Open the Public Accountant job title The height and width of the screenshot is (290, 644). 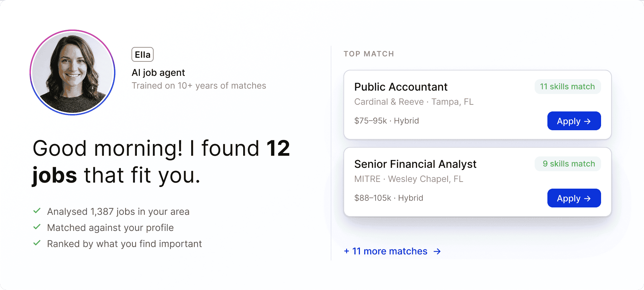coord(401,87)
